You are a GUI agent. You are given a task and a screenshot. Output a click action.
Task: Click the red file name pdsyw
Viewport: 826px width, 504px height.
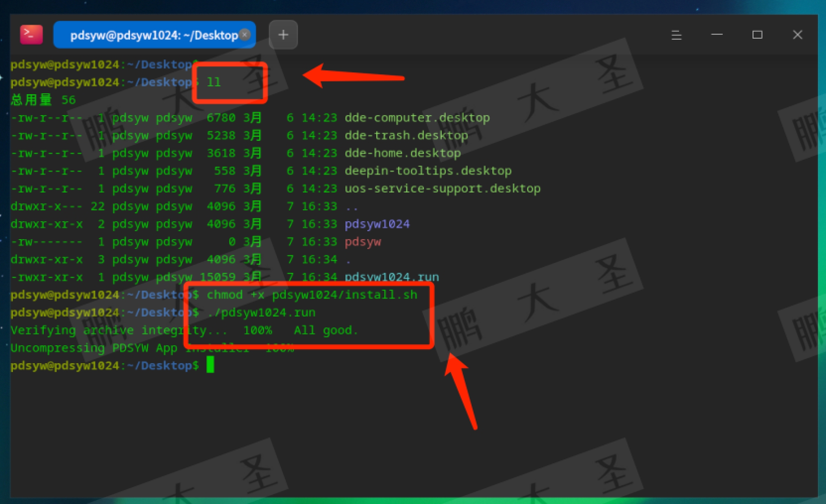tap(362, 242)
